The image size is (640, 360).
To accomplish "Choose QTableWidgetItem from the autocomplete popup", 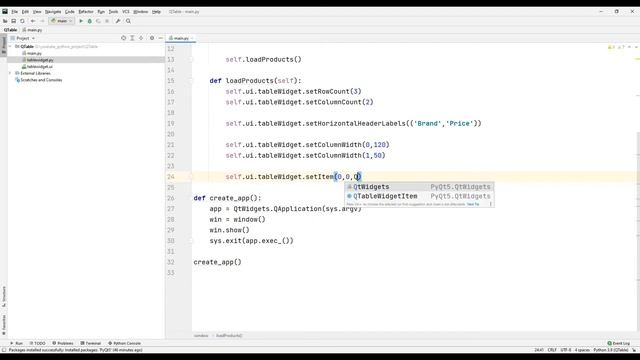I will pos(420,196).
